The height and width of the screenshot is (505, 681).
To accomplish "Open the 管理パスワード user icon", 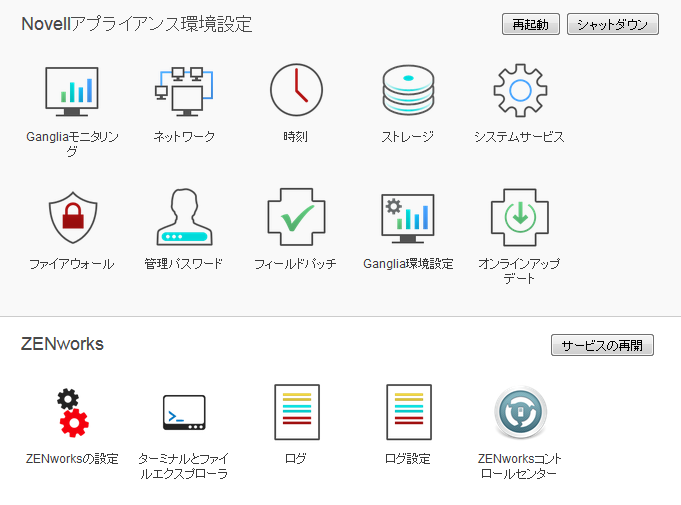I will pyautogui.click(x=185, y=217).
